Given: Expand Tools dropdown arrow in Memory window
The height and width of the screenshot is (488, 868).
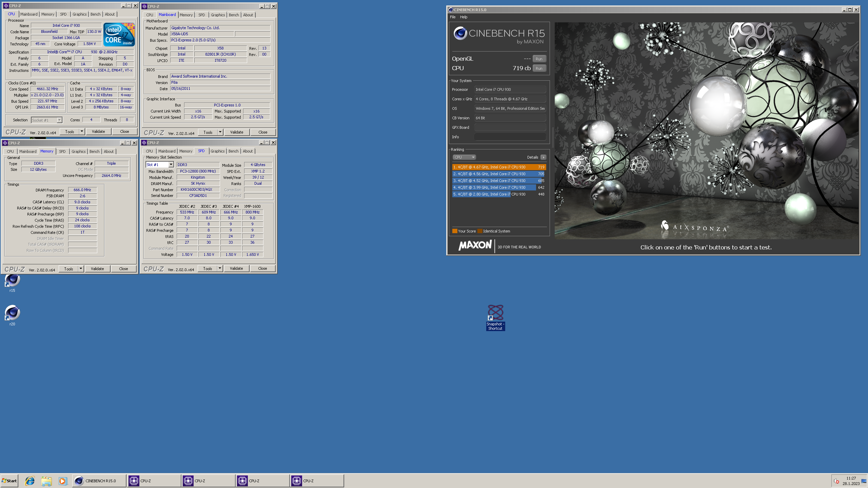Looking at the screenshot, I should (x=81, y=269).
